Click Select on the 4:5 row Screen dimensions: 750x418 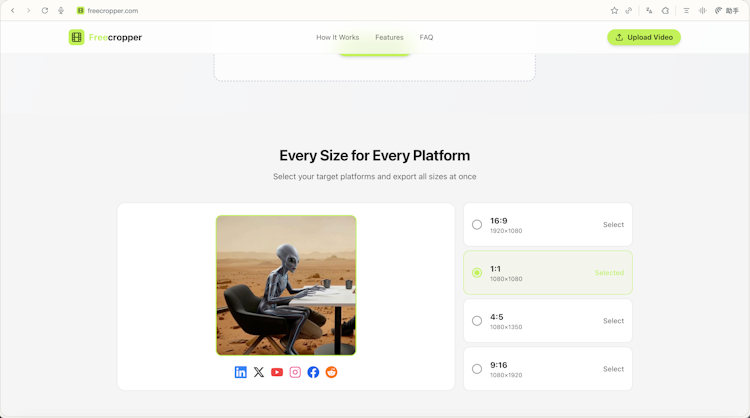click(613, 320)
